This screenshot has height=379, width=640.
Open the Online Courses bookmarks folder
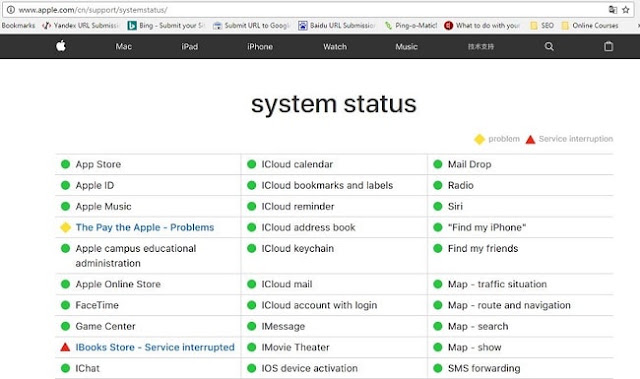[590, 25]
